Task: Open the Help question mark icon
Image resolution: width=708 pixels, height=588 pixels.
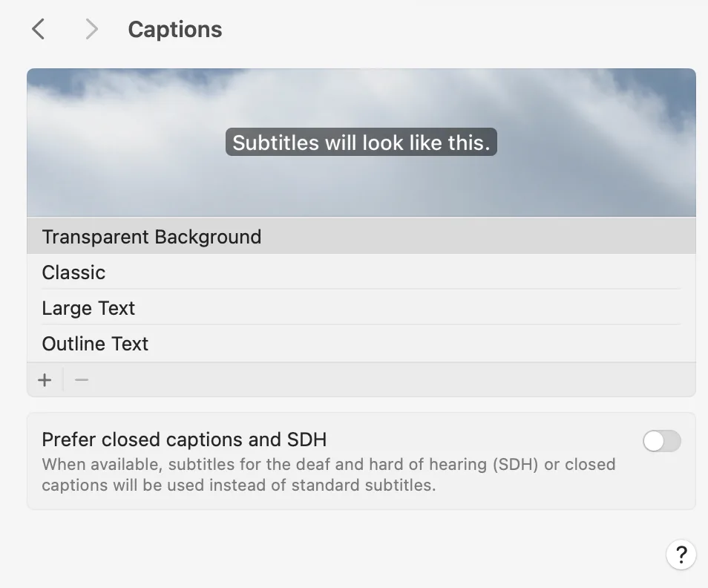Action: click(681, 555)
